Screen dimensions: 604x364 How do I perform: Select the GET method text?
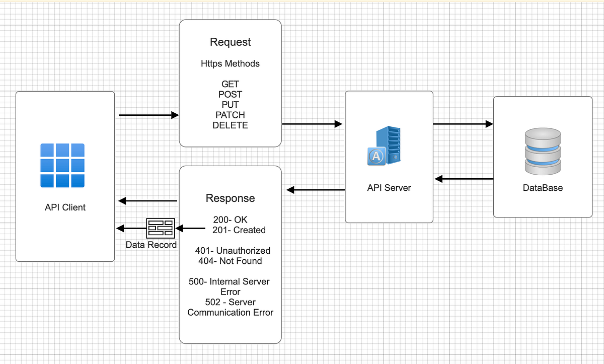[x=230, y=84]
